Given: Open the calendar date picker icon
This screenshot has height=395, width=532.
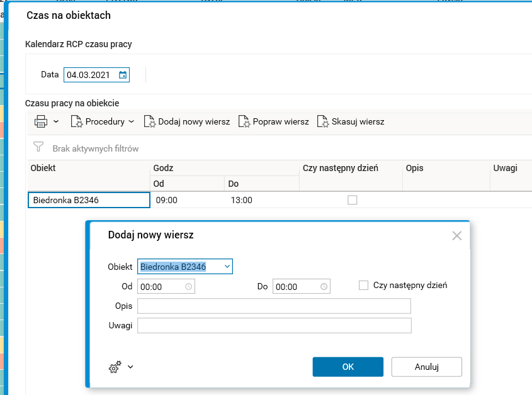Looking at the screenshot, I should tap(123, 75).
